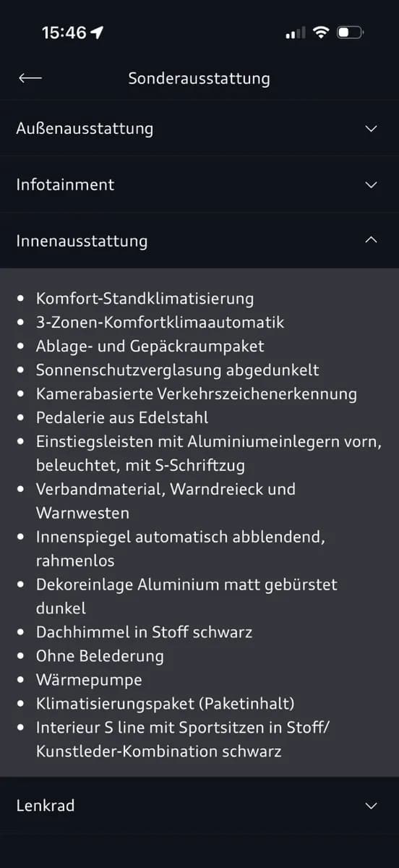The width and height of the screenshot is (399, 868).
Task: Open the Außenausstattung section label
Action: 85,129
